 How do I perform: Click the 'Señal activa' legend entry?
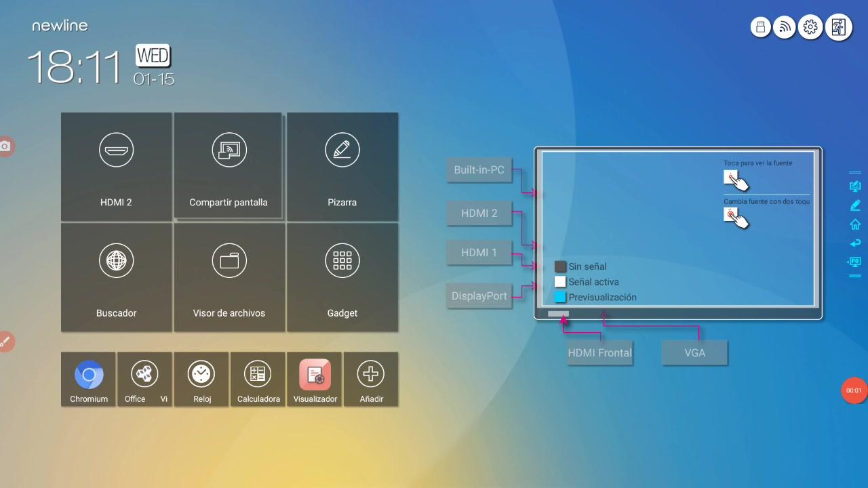tap(587, 282)
